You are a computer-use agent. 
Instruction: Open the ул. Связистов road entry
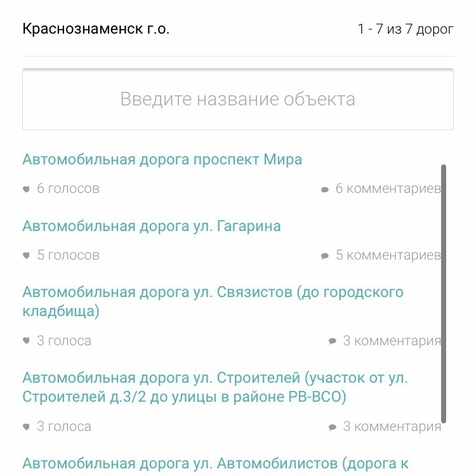(213, 301)
